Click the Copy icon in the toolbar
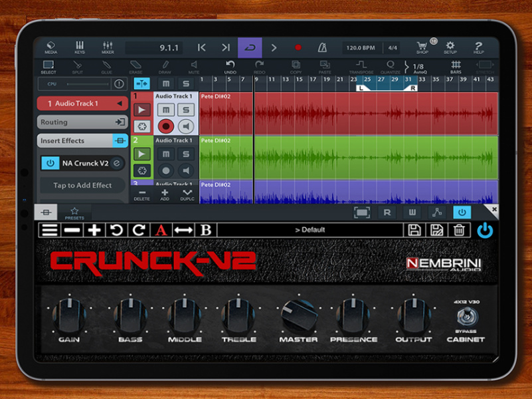The height and width of the screenshot is (399, 532). 295,65
